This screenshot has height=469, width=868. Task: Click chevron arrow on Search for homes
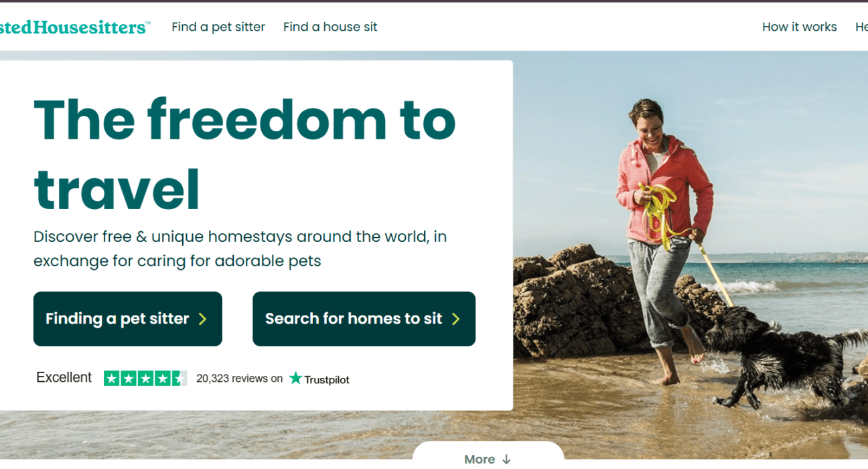(456, 319)
